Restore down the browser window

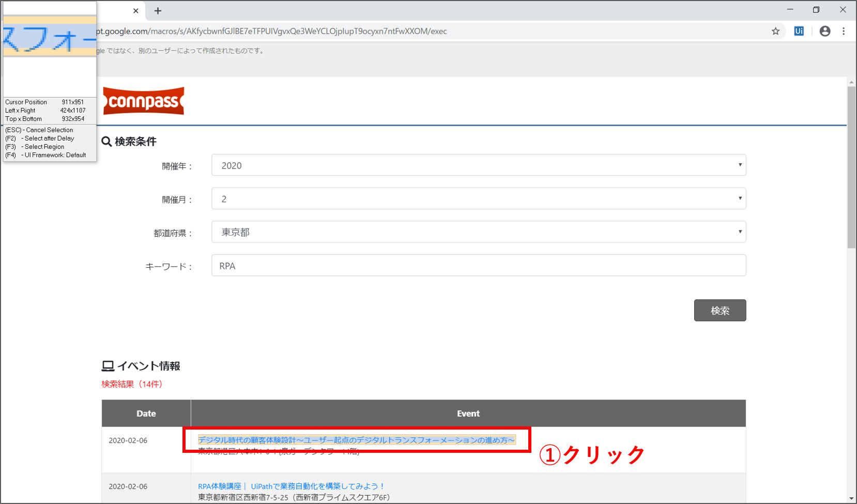(816, 10)
